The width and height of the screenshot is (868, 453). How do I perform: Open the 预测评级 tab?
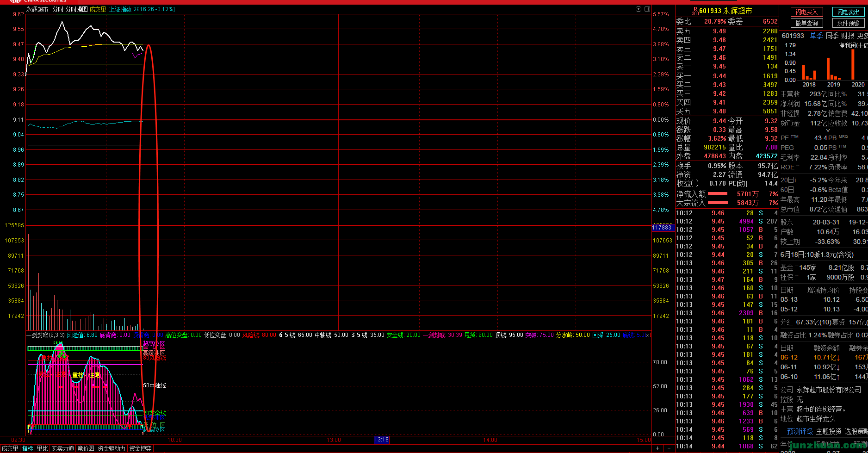click(800, 431)
